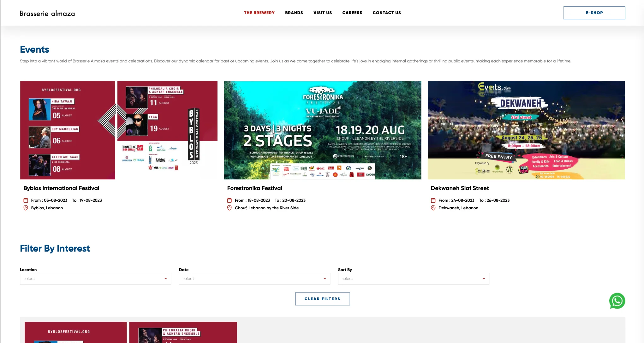Open the Careers menu item
The width and height of the screenshot is (644, 343).
[352, 13]
